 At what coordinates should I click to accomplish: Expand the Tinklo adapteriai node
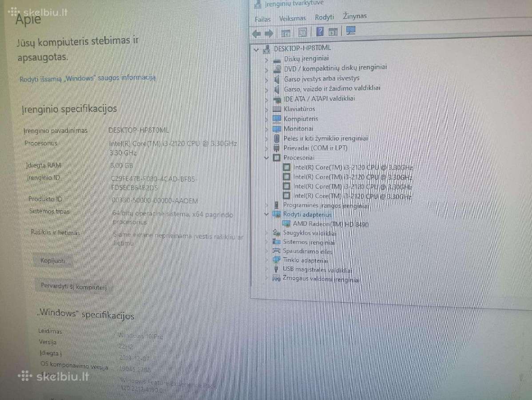coord(266,260)
